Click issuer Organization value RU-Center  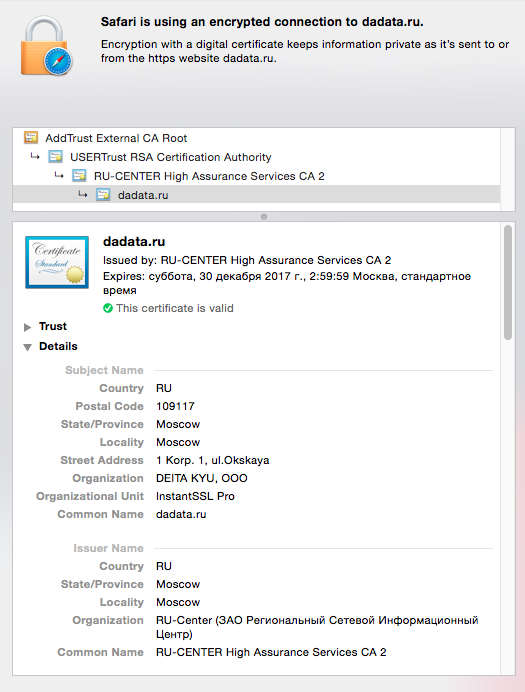tap(317, 627)
